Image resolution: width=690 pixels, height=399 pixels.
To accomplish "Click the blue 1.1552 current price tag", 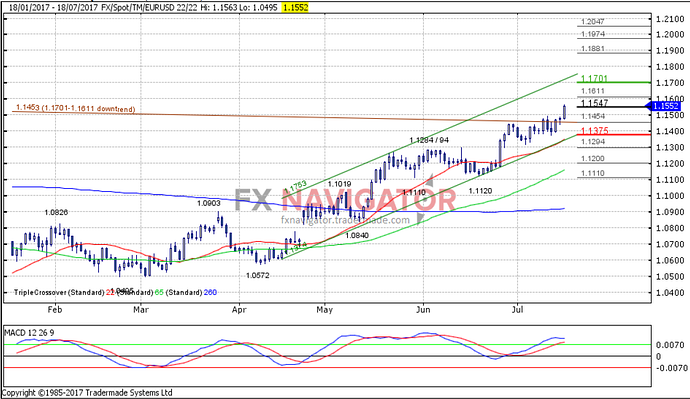I will 666,106.
